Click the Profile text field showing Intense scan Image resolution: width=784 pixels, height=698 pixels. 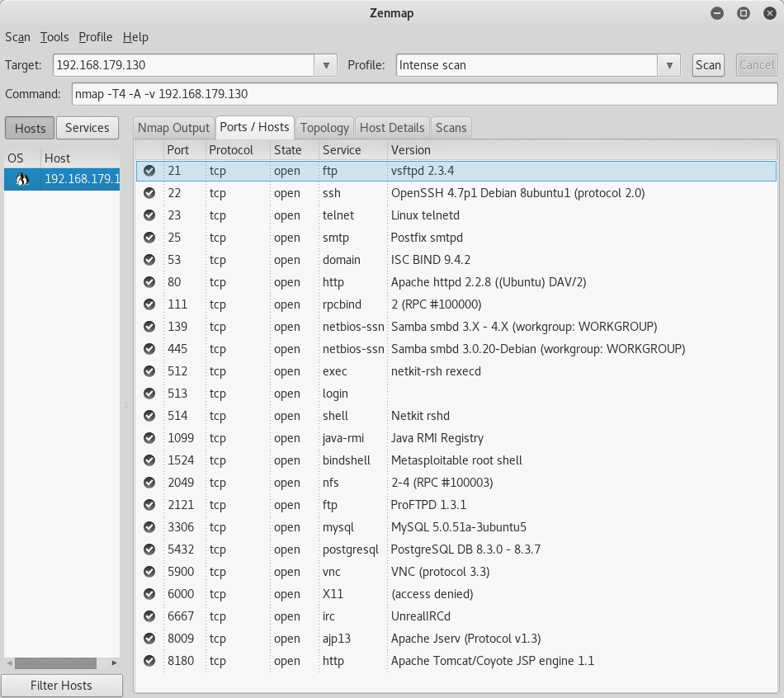(527, 65)
